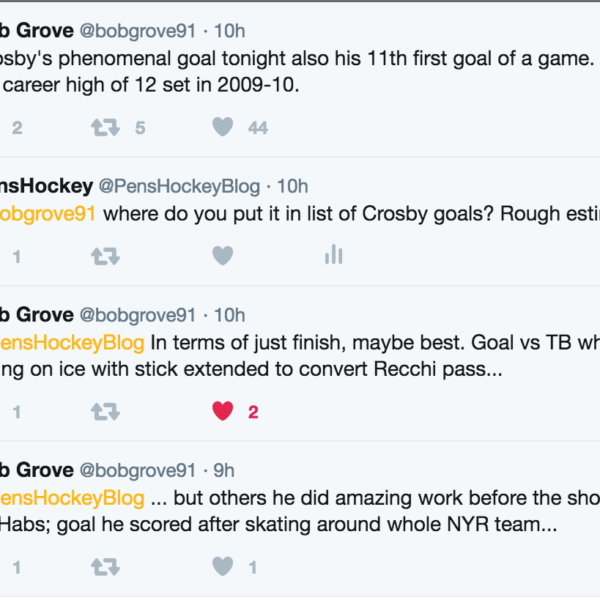Open the @PensHockeyBlog author handle
The image size is (600, 600).
coord(180,186)
